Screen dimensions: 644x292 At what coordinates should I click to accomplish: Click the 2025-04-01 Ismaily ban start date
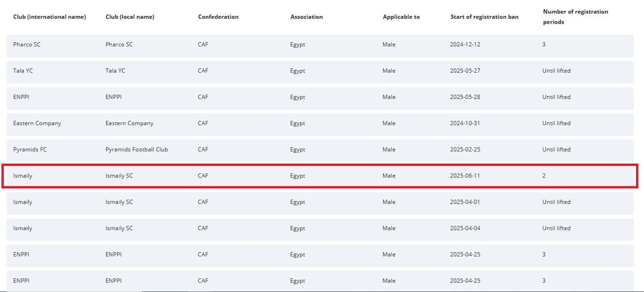465,202
